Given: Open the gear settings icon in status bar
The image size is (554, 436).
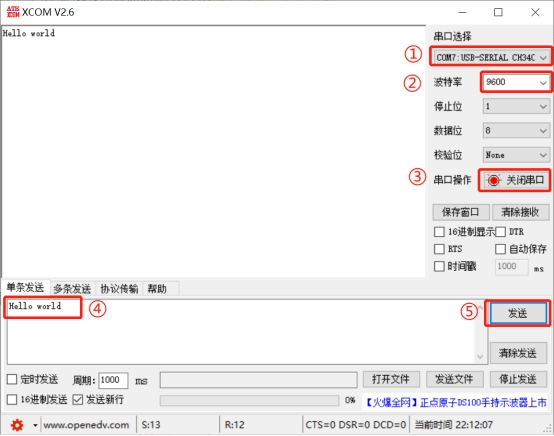Looking at the screenshot, I should click(x=17, y=425).
